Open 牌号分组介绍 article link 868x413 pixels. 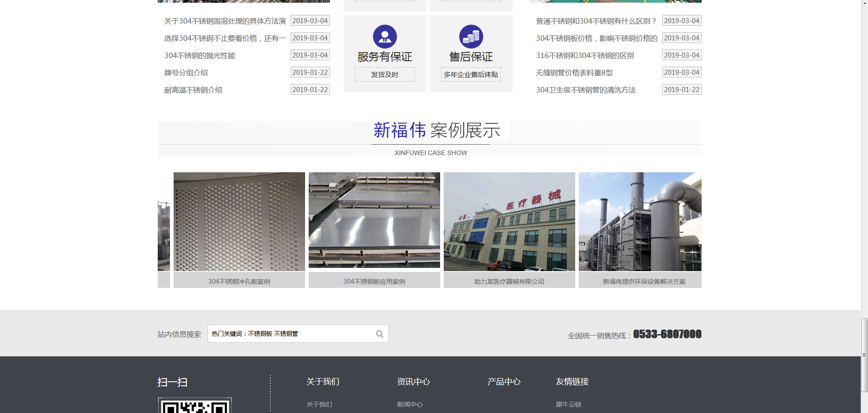[186, 73]
